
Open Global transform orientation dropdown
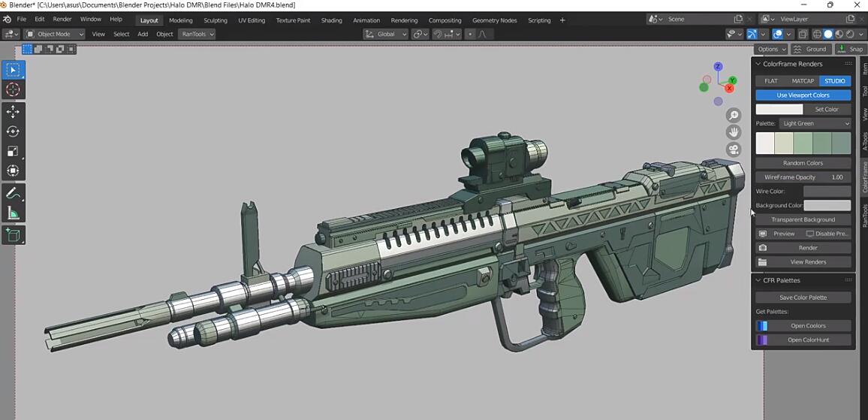386,34
